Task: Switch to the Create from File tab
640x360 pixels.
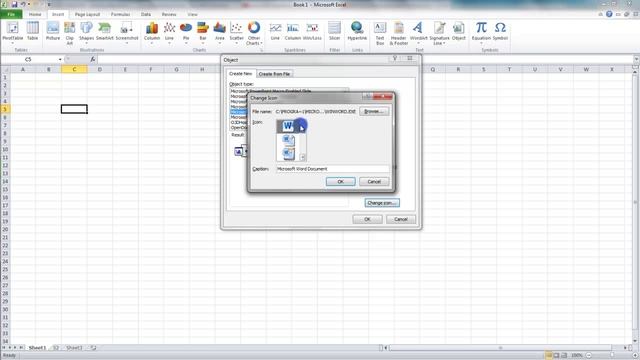Action: pyautogui.click(x=274, y=74)
